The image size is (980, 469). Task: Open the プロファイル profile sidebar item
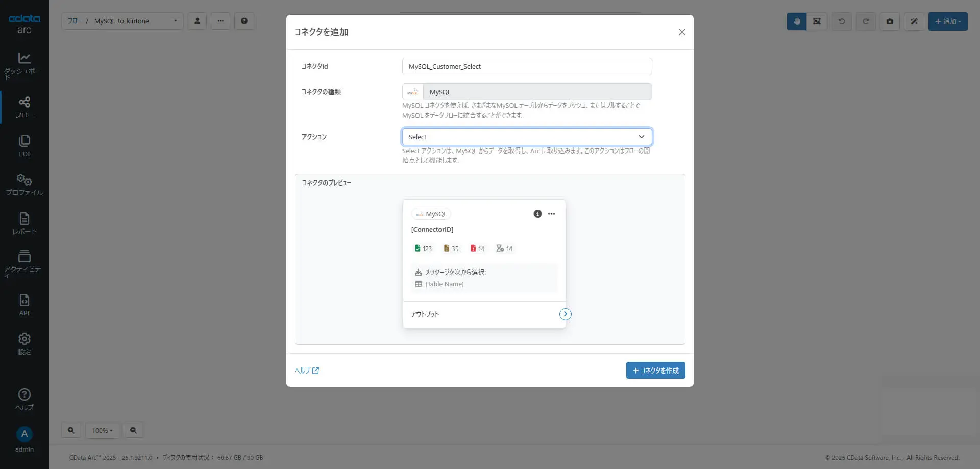(24, 185)
